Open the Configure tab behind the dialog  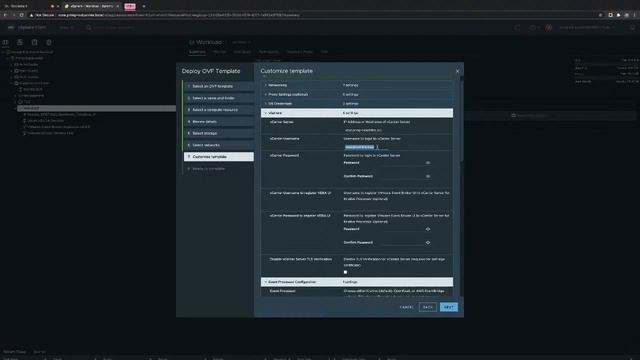(x=242, y=52)
